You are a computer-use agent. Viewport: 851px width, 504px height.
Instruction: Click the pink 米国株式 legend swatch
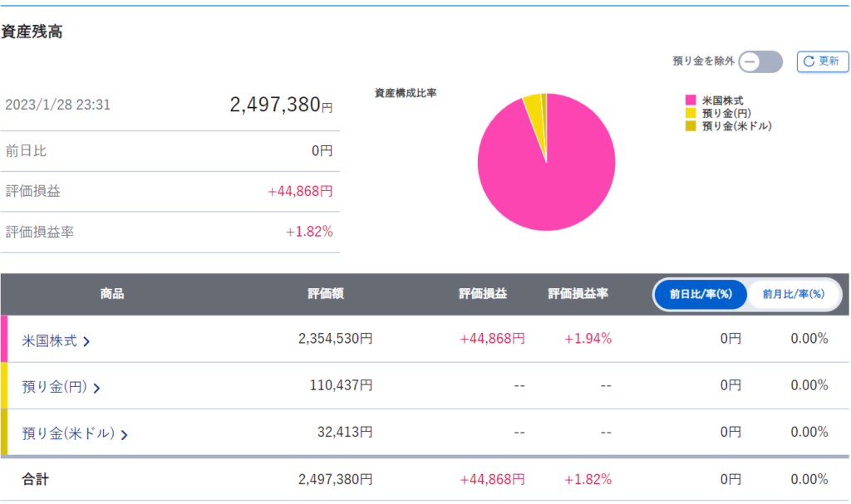click(690, 100)
